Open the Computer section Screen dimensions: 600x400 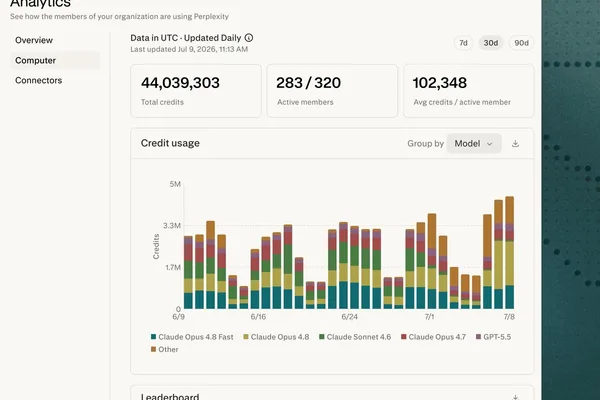point(55,60)
